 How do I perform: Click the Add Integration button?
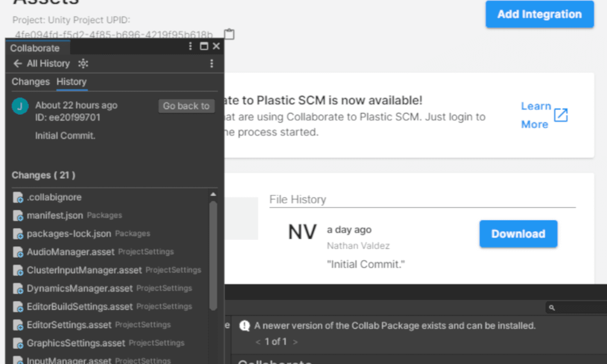539,14
